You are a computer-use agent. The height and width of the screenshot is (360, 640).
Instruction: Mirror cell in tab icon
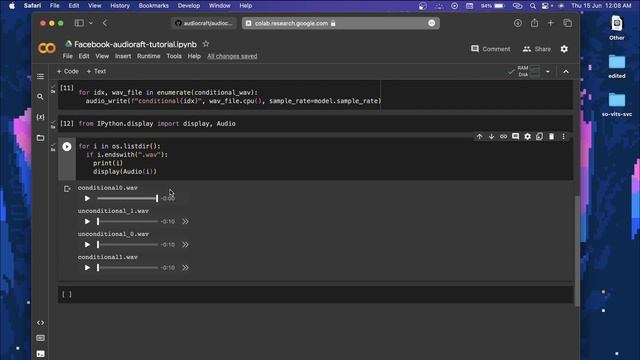coord(539,137)
